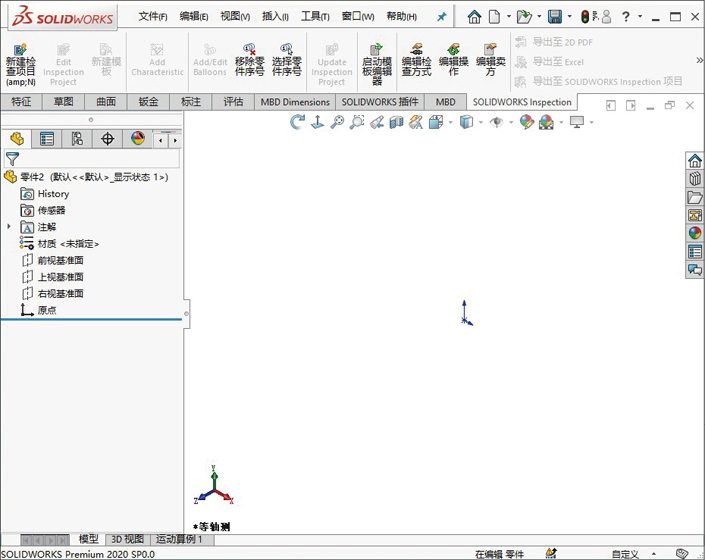
Task: Click Zoom to Fit magnifier icon
Action: [x=337, y=122]
